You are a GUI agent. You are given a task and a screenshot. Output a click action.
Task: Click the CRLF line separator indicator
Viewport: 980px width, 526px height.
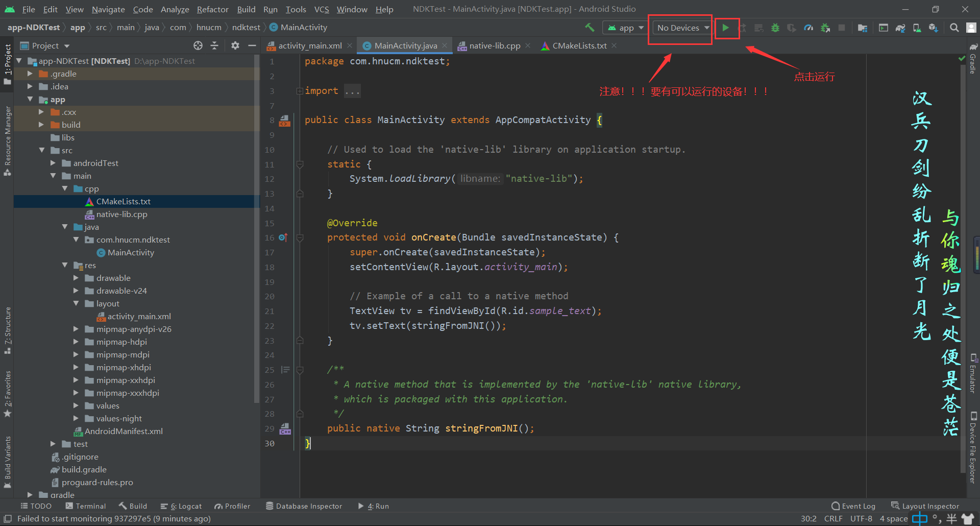(833, 519)
